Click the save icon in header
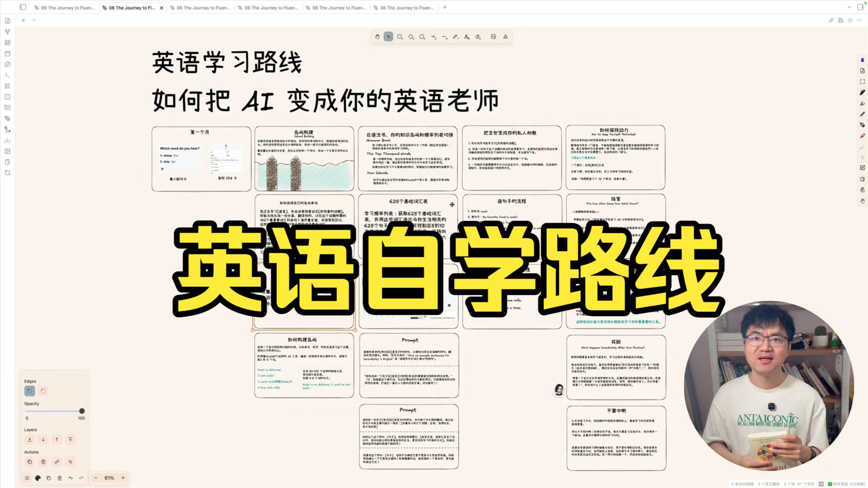 (840, 20)
